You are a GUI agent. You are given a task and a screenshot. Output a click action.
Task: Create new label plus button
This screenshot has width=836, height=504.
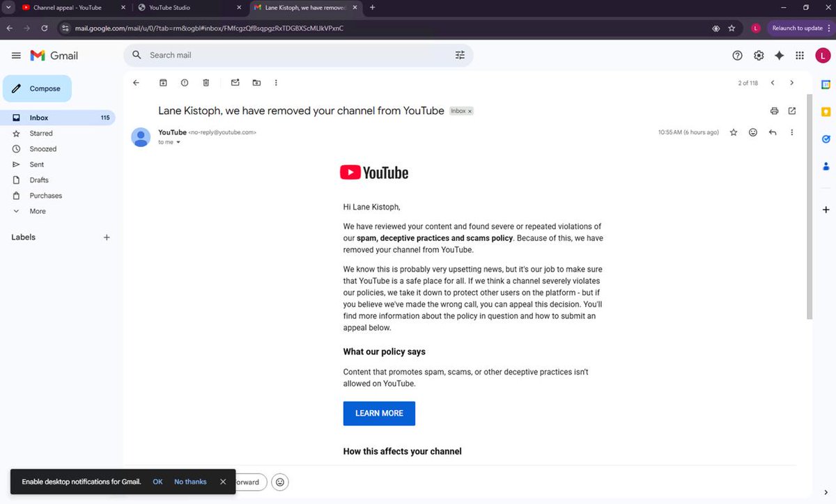(107, 237)
